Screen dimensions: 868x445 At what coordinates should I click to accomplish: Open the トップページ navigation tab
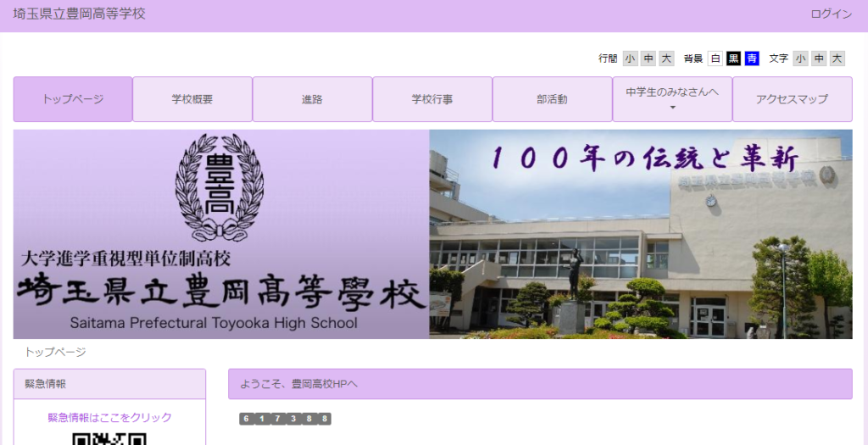tap(73, 99)
